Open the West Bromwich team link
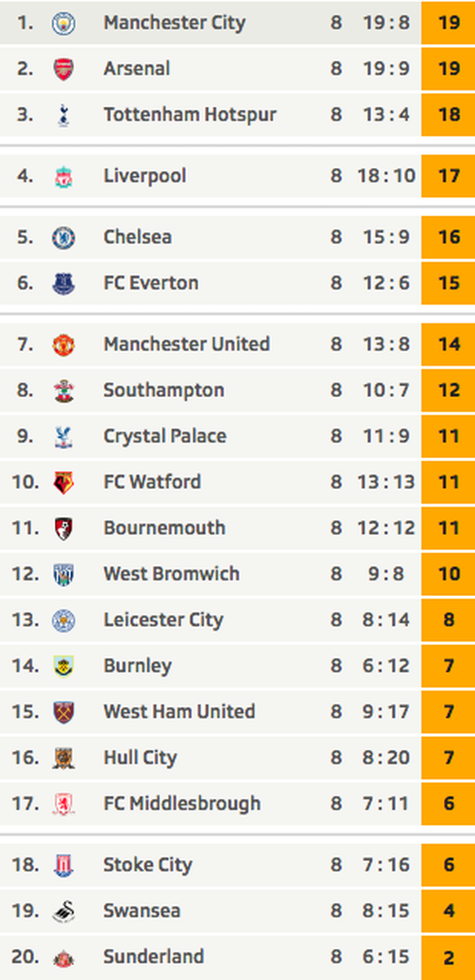This screenshot has height=980, width=475. (171, 573)
